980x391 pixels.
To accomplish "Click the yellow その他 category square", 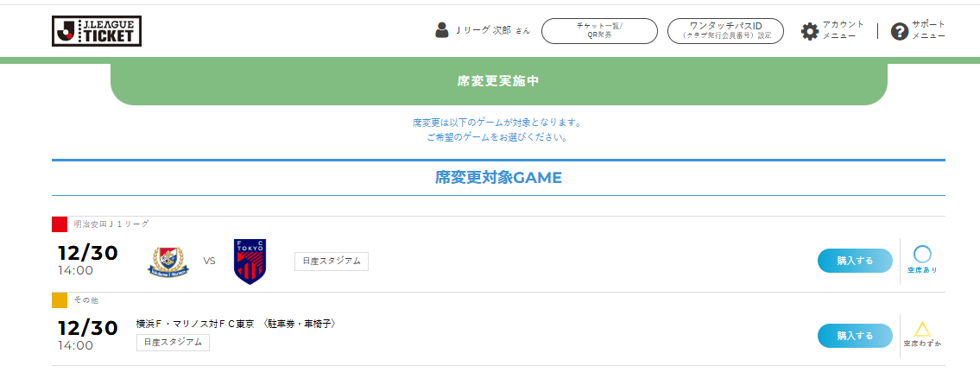I will (60, 300).
